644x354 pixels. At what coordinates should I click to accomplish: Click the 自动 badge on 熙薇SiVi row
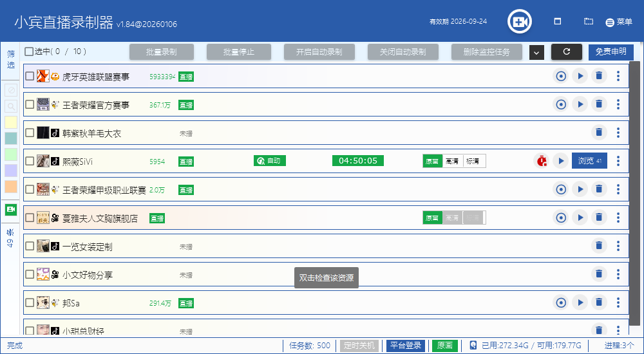(x=269, y=161)
